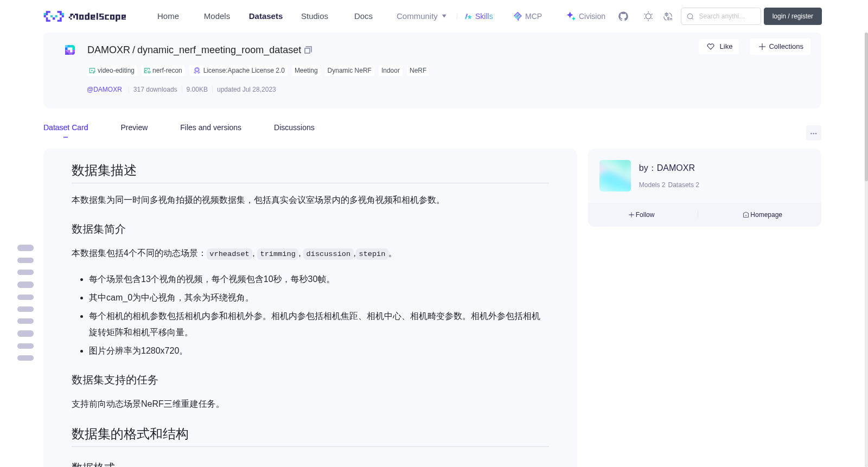868x467 pixels.
Task: Click the MCP diamond icon
Action: coord(518,16)
